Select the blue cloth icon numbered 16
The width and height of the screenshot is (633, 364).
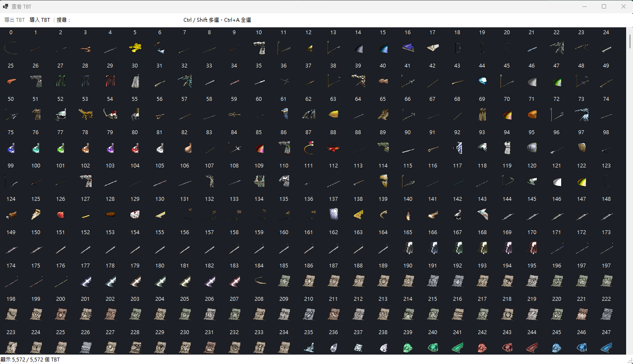click(x=408, y=48)
